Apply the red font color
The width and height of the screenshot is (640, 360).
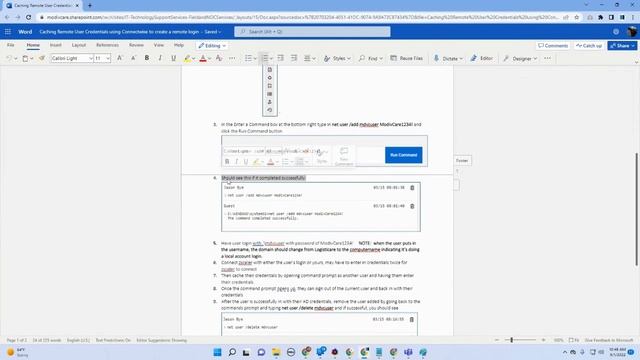(x=203, y=58)
